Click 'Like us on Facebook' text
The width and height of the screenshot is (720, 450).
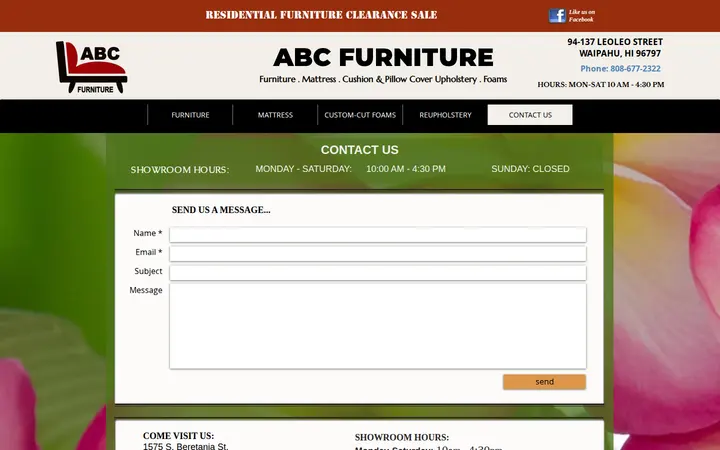[x=582, y=16]
